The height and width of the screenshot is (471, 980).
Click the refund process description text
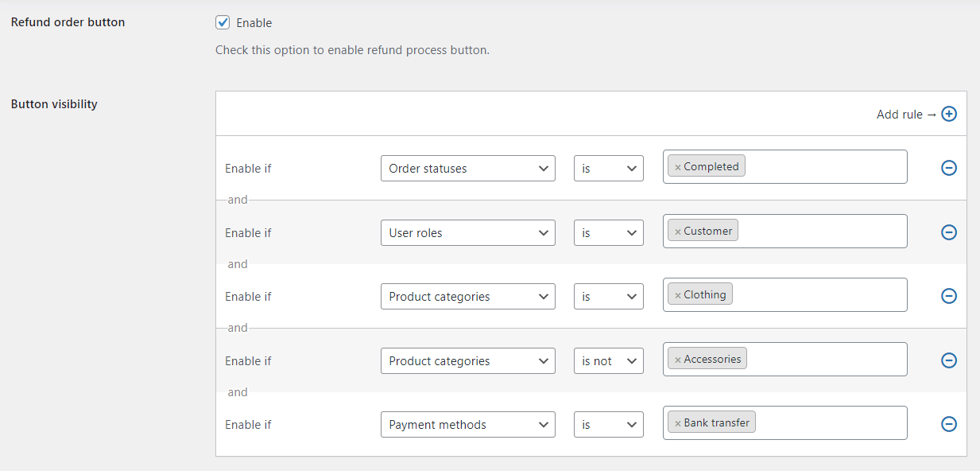[x=352, y=50]
